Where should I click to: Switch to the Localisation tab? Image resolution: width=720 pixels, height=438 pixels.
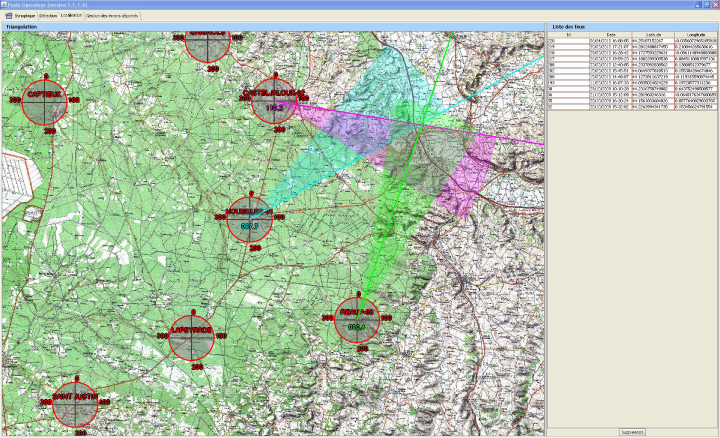pos(71,16)
